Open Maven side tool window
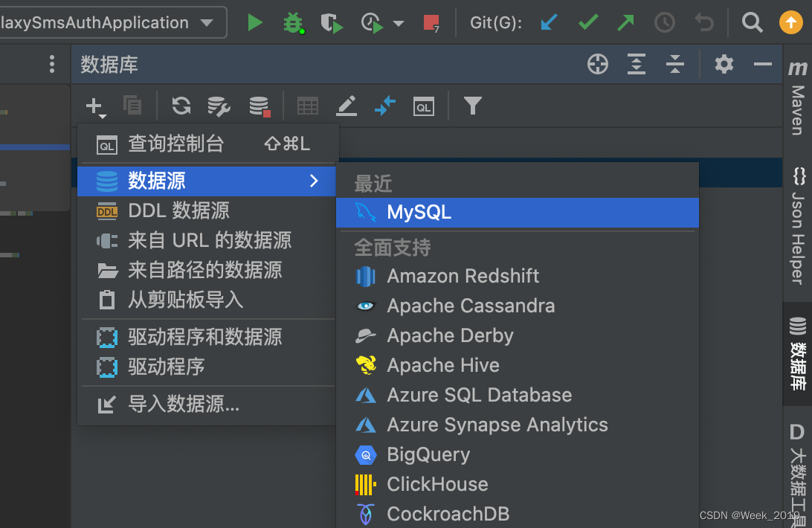This screenshot has width=812, height=528. coord(797,98)
